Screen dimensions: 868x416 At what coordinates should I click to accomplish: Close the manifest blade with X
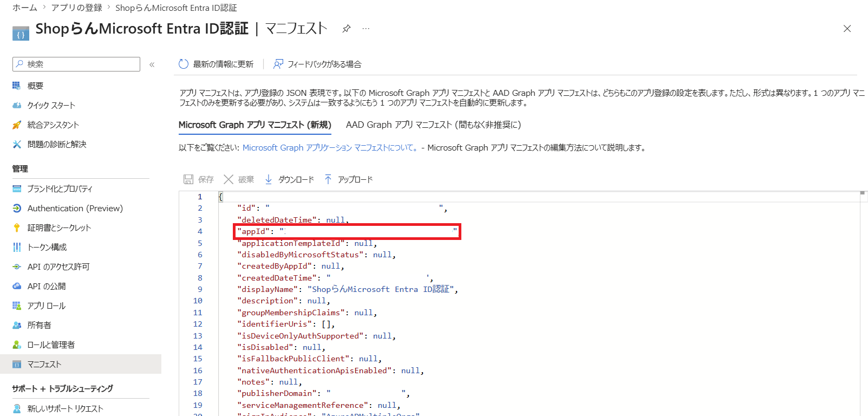[847, 29]
